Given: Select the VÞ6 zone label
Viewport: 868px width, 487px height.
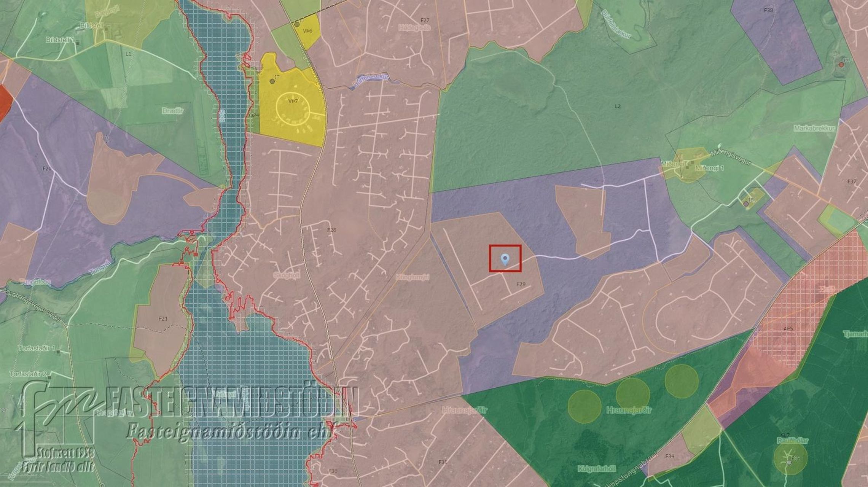Looking at the screenshot, I should pyautogui.click(x=307, y=31).
